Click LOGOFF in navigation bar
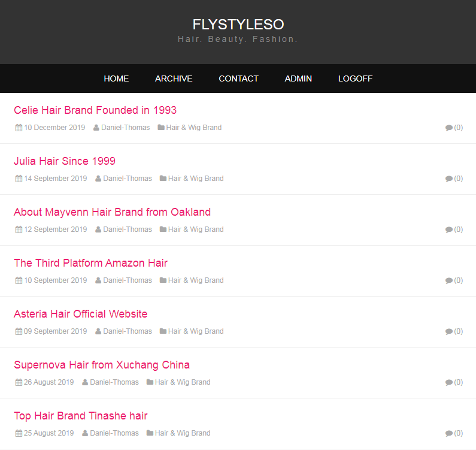476x450 pixels. [355, 78]
